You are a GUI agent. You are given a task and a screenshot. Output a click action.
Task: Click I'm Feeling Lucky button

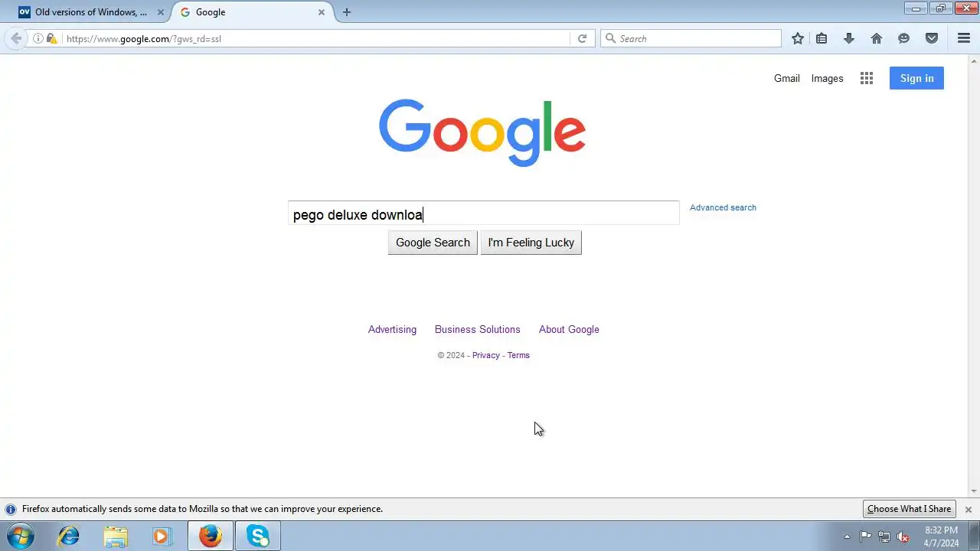tap(531, 243)
